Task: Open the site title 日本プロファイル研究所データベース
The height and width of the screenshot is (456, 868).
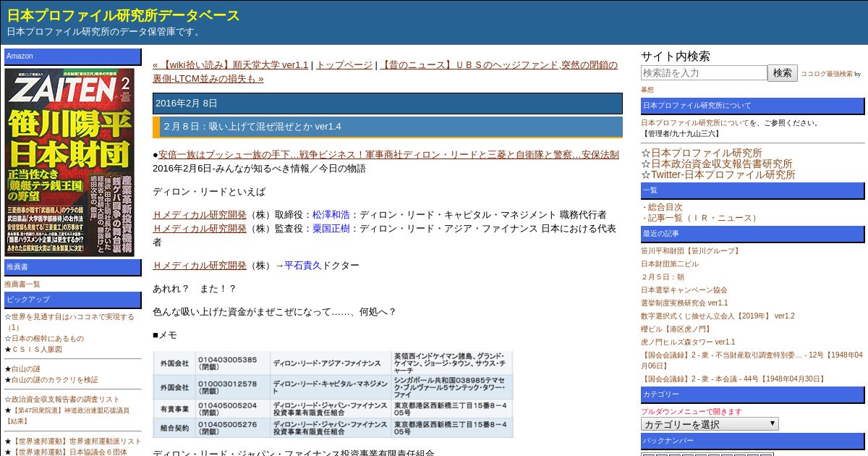Action: coord(124,15)
